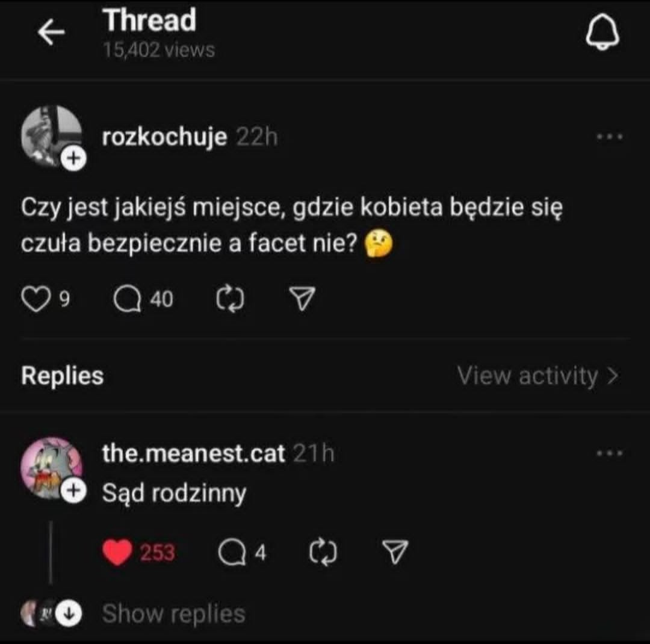The image size is (650, 644).
Task: Like the post by rozkochuje
Action: pos(37,299)
